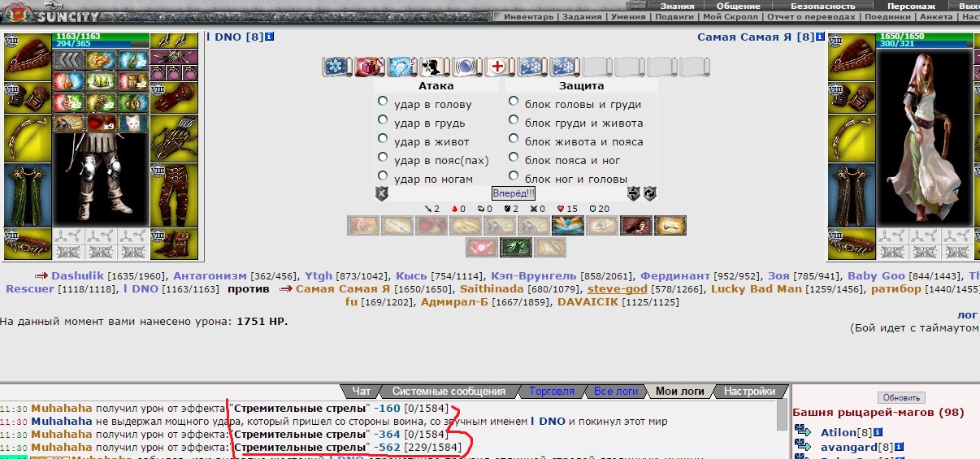This screenshot has height=459, width=980.
Task: Click the Вперёд!!! button
Action: (x=514, y=193)
